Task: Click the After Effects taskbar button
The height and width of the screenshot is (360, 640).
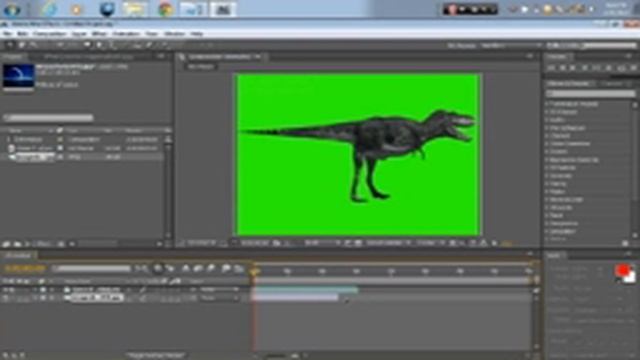Action: pyautogui.click(x=223, y=9)
